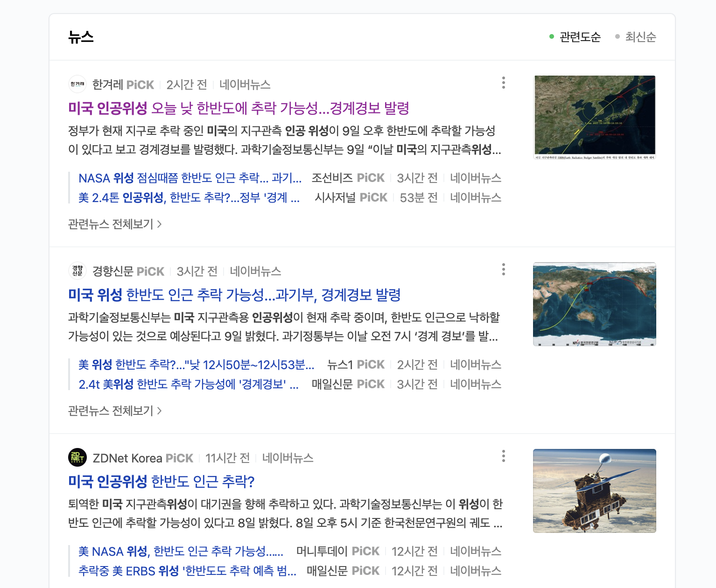
Task: Open related article 美 2.4톤 인공위성, 한반도 추락?
Action: pos(189,198)
